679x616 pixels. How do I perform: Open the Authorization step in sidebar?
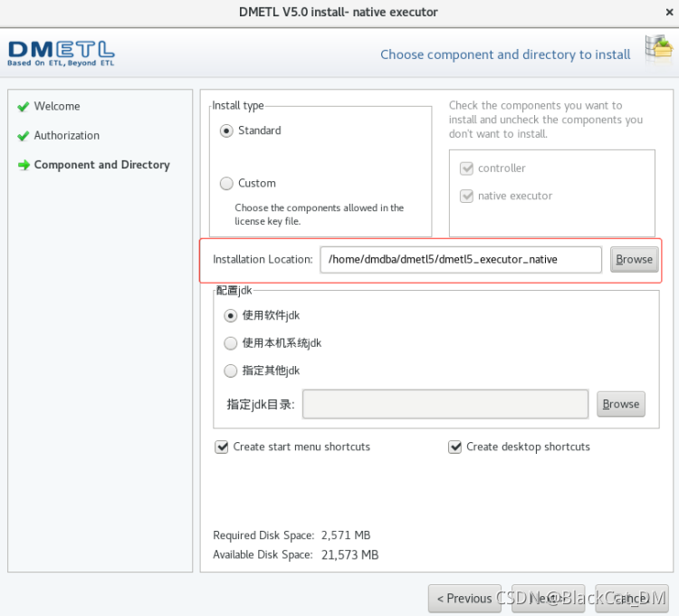tap(67, 136)
